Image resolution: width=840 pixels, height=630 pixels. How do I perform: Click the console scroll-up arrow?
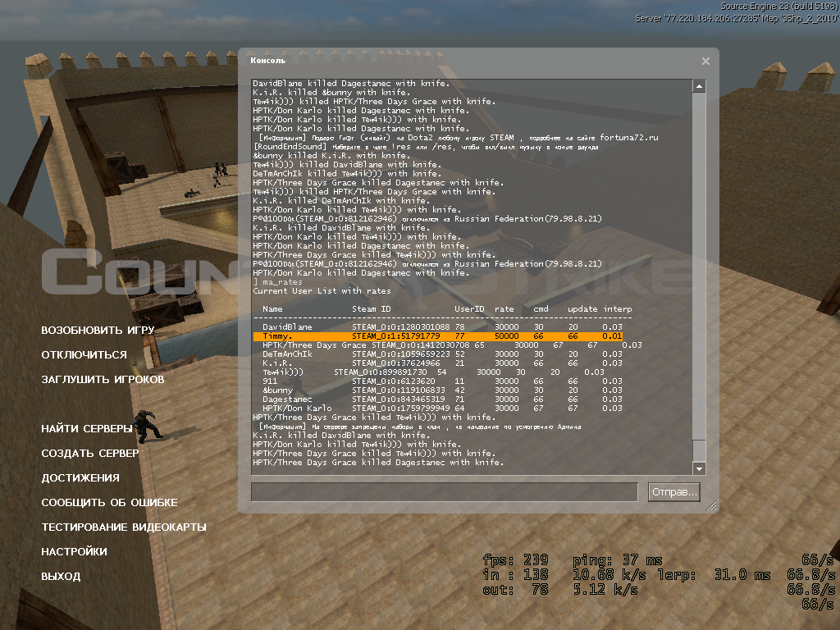pyautogui.click(x=699, y=86)
